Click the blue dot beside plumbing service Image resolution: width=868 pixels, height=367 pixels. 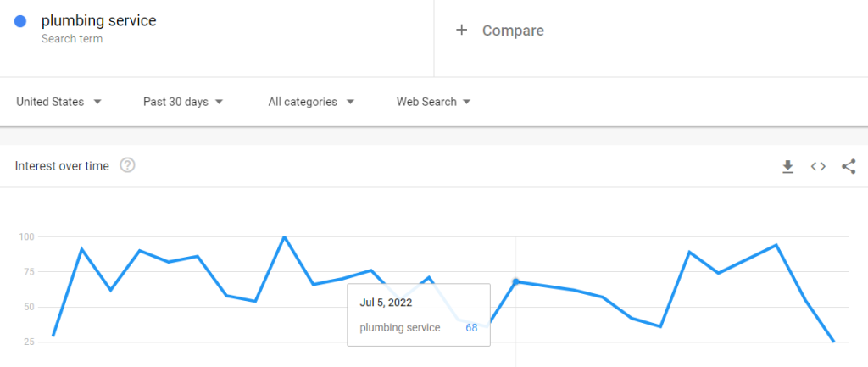coord(20,21)
